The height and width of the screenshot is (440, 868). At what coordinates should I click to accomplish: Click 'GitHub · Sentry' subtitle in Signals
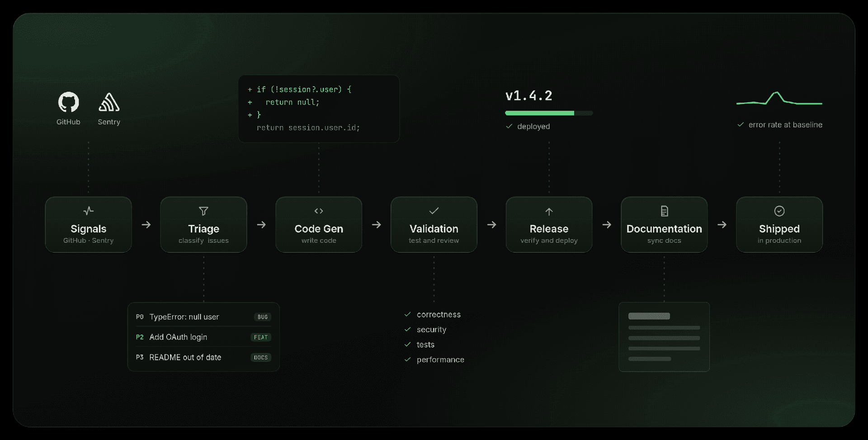tap(89, 241)
